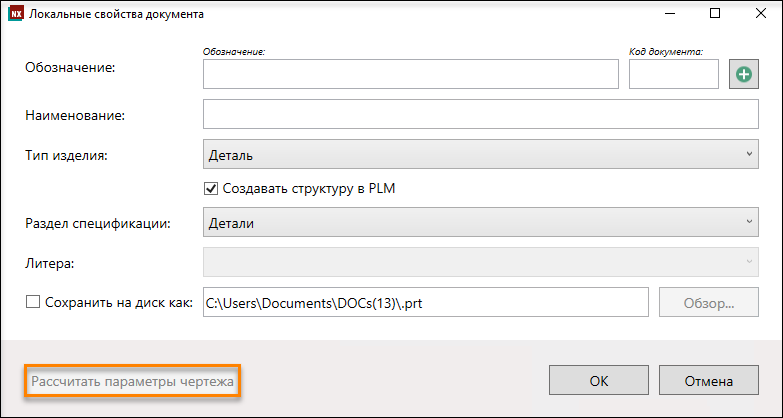Click the NX application icon in title bar
This screenshot has height=418, width=783.
[x=16, y=14]
